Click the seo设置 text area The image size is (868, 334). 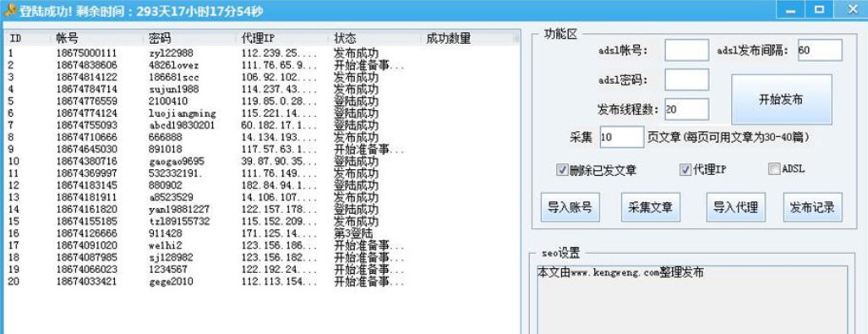click(x=692, y=299)
